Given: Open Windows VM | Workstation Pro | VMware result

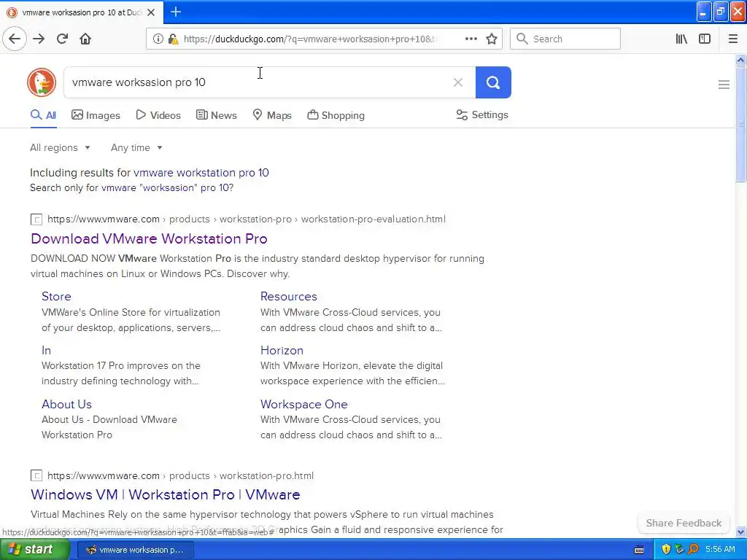Looking at the screenshot, I should 166,494.
